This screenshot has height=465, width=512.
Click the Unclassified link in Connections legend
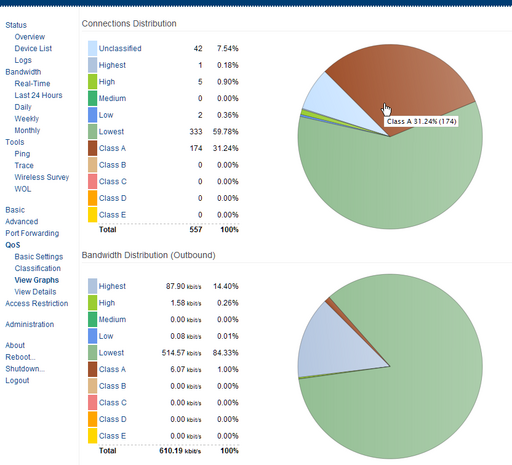pos(120,48)
